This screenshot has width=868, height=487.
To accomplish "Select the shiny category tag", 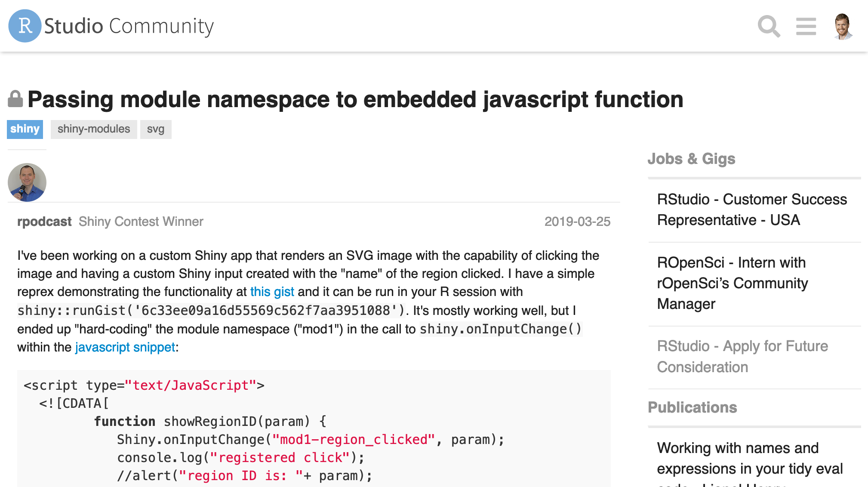I will coord(25,129).
